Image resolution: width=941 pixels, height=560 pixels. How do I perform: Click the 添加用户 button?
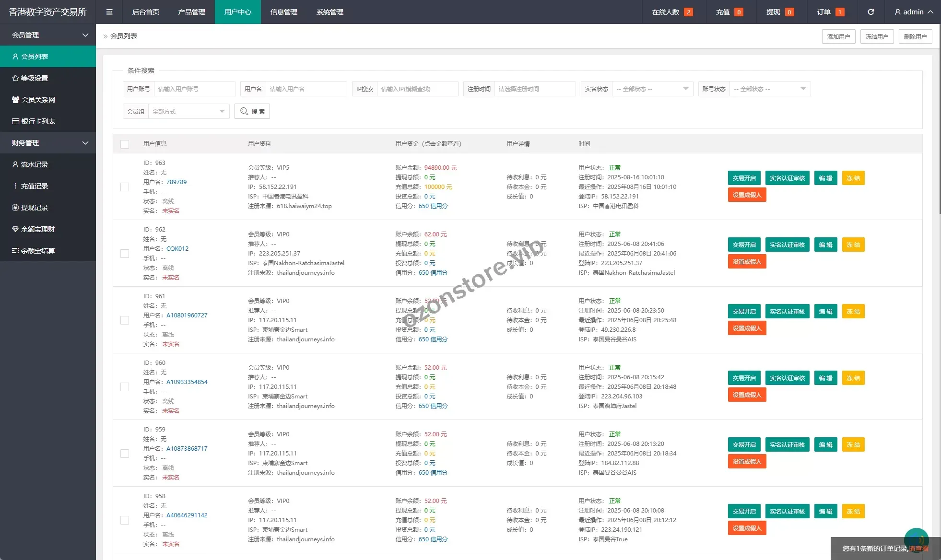pyautogui.click(x=838, y=36)
